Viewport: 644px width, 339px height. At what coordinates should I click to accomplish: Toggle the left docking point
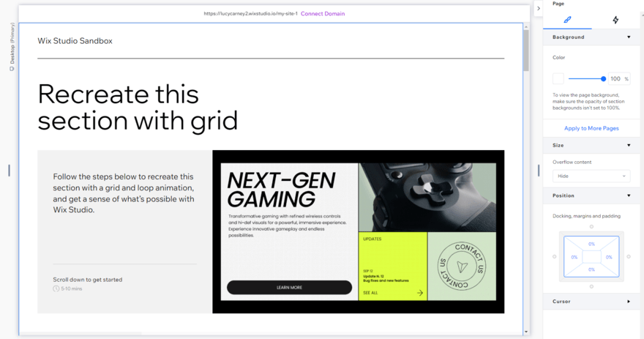[x=554, y=256]
